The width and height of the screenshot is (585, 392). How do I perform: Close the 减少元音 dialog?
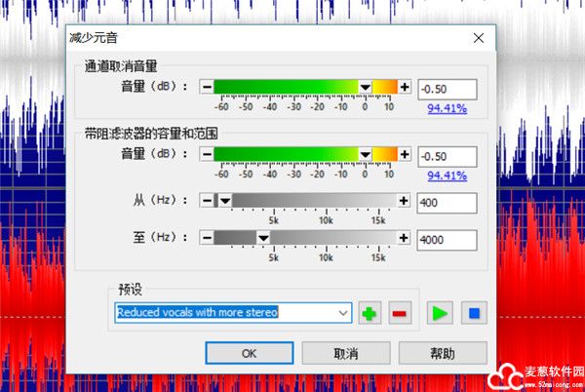coord(479,38)
